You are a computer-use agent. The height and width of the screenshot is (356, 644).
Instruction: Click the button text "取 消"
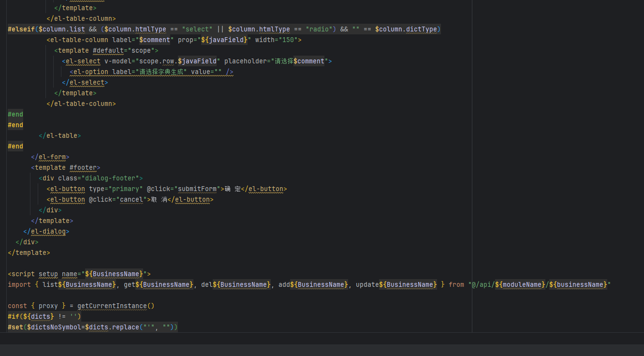point(159,200)
